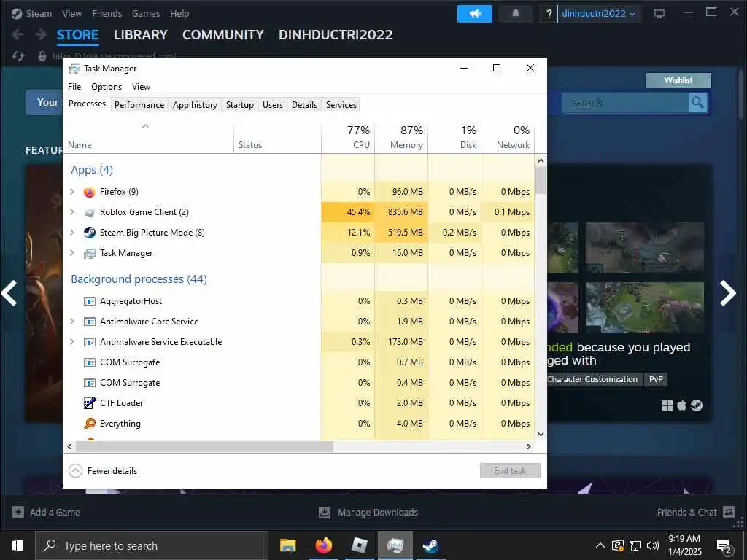The image size is (747, 560).
Task: Open Task Manager File menu
Action: coord(74,87)
